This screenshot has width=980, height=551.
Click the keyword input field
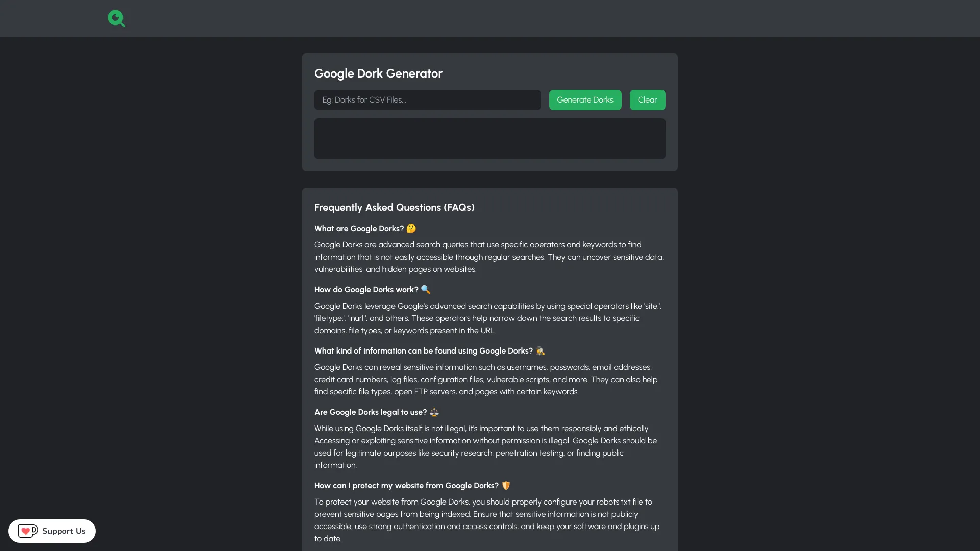pos(427,100)
